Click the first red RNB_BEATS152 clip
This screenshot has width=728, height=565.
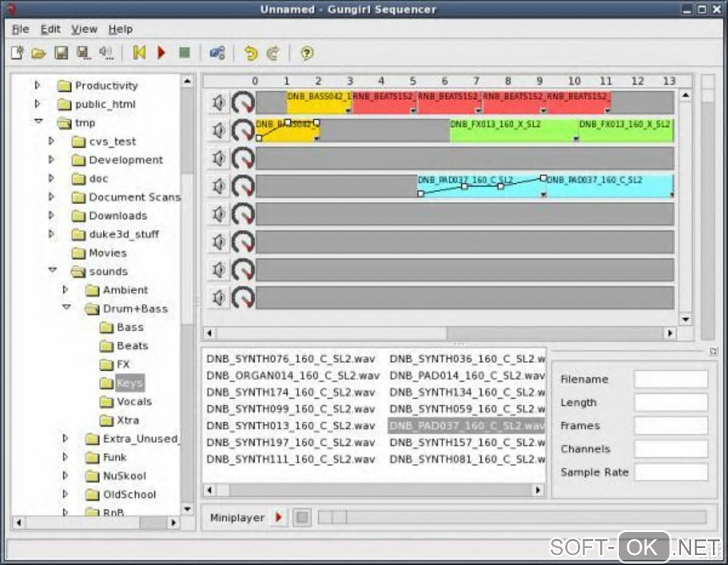384,103
